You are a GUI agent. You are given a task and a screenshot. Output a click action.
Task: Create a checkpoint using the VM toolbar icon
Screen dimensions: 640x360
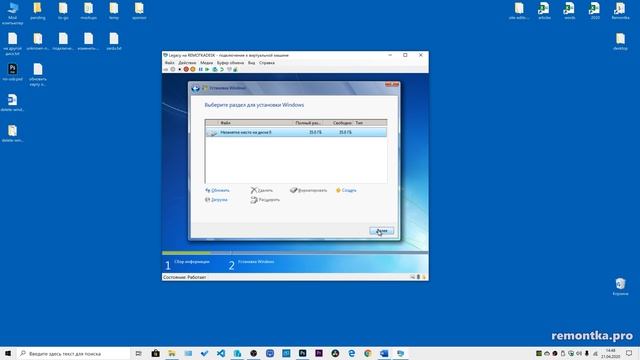pos(215,69)
